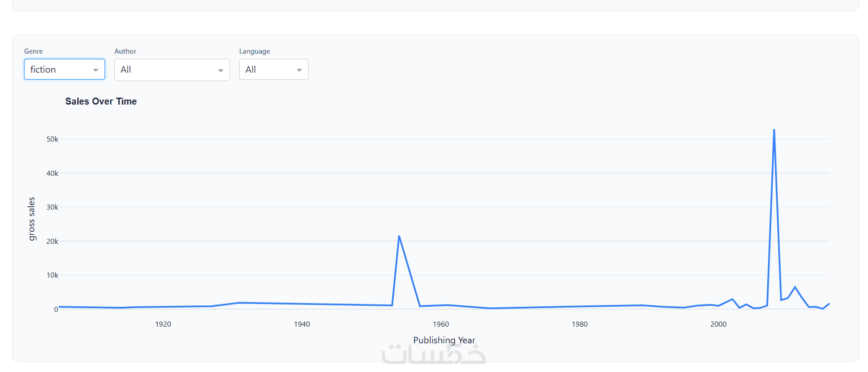
Task: Click the gross sales y-axis title
Action: click(32, 219)
